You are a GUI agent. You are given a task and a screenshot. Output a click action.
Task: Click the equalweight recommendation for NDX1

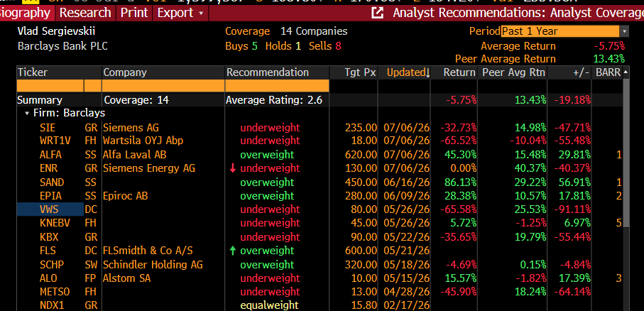point(269,305)
